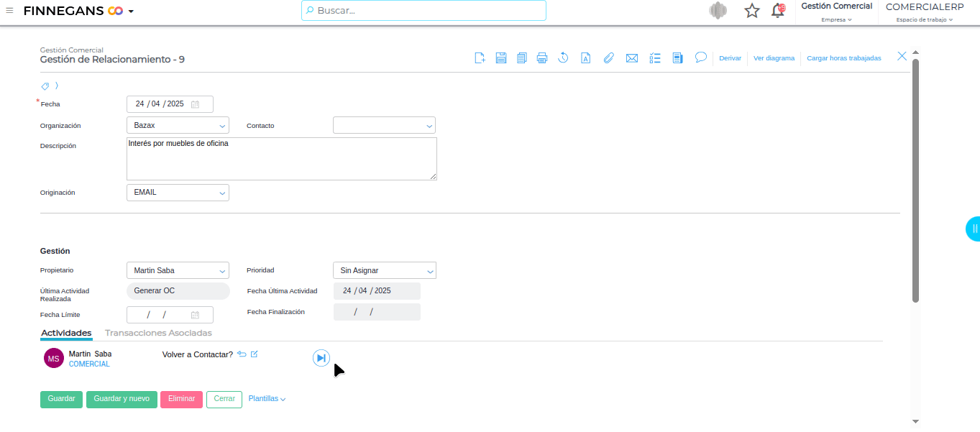This screenshot has height=432, width=980.
Task: Click the scrollbar down arrow
Action: coord(915,421)
